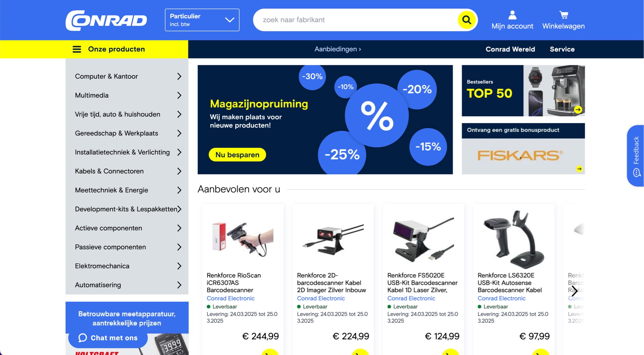Image resolution: width=644 pixels, height=355 pixels.
Task: Open Mijn account user icon
Action: coord(512,15)
